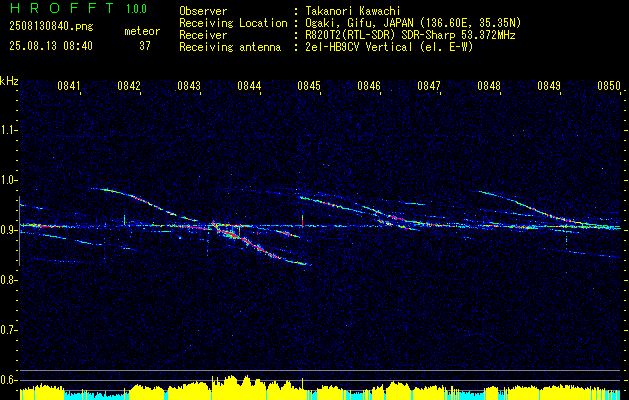Screen dimensions: 629x400
Task: Click the meteor count 37
Action: tap(145, 46)
